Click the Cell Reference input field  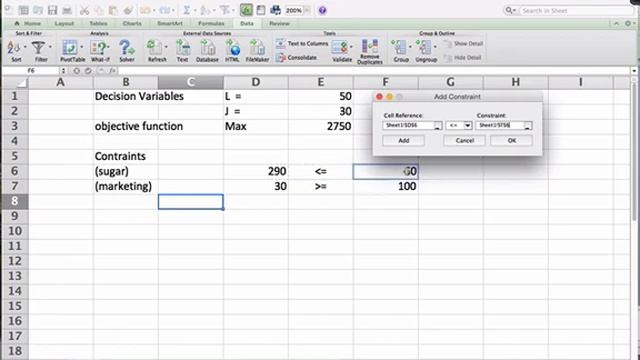click(x=408, y=125)
